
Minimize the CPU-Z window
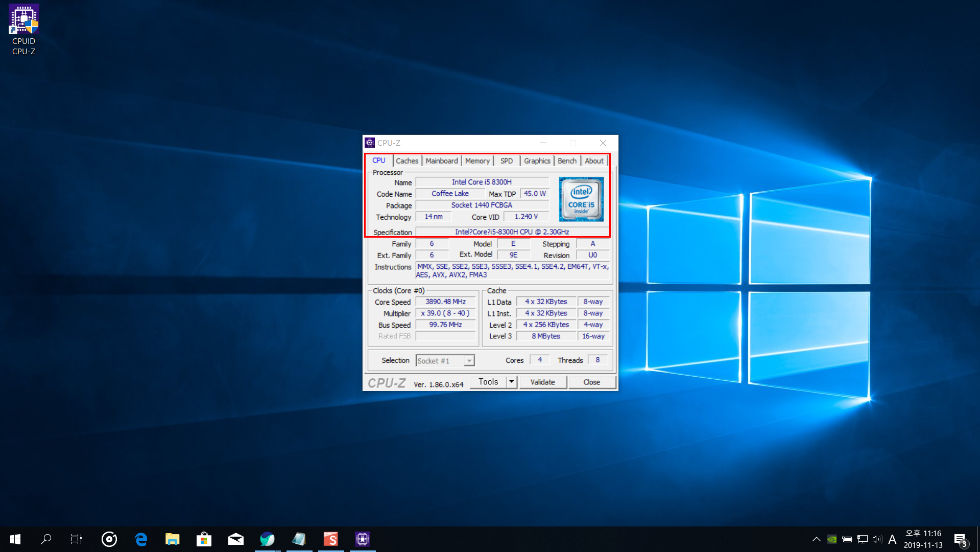click(543, 143)
